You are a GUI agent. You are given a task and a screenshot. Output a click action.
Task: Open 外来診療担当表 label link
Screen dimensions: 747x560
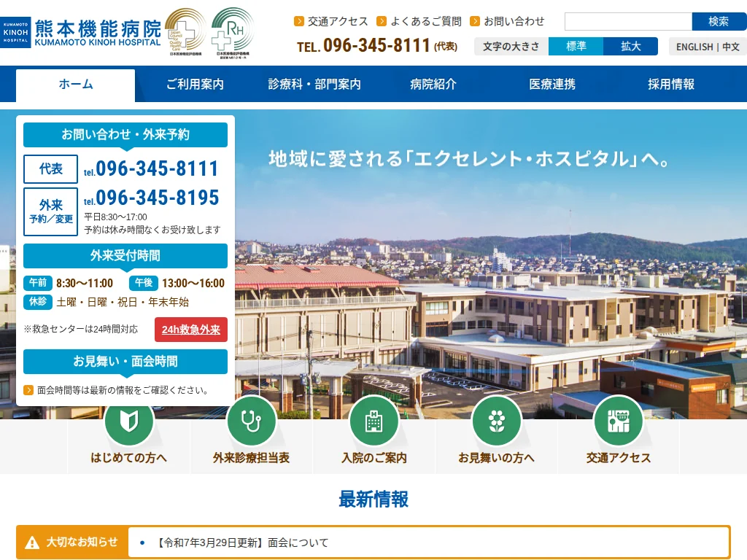point(251,458)
